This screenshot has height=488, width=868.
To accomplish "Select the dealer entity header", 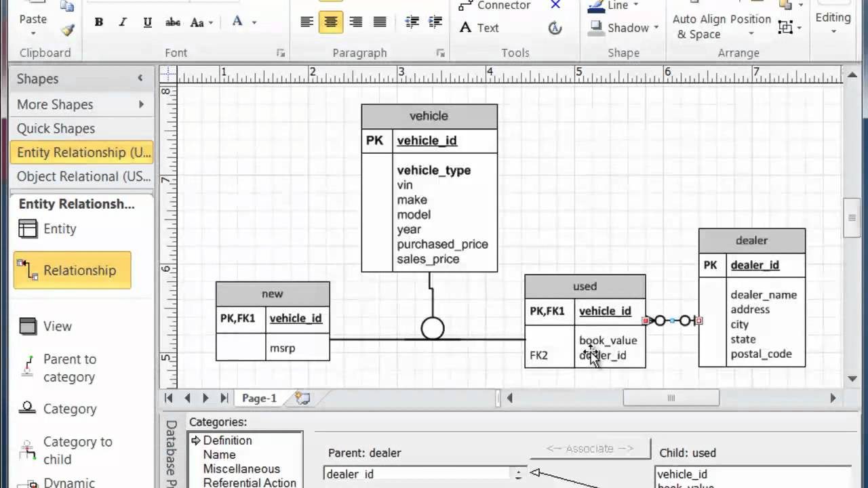I will 752,241.
